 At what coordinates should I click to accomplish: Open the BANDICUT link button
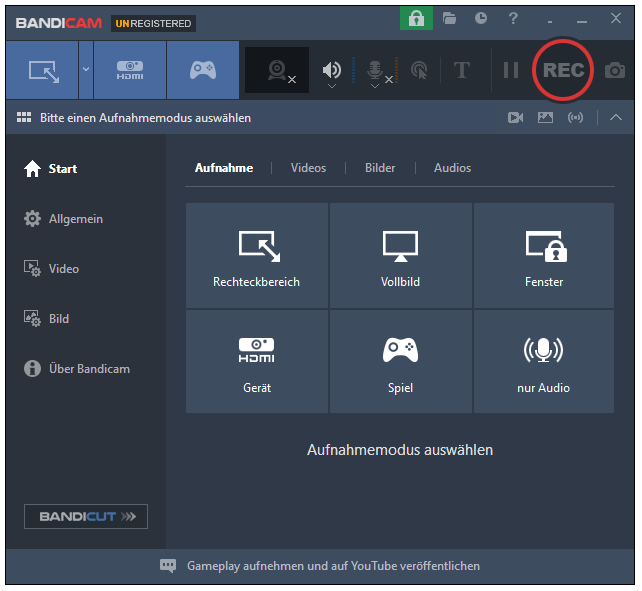86,516
